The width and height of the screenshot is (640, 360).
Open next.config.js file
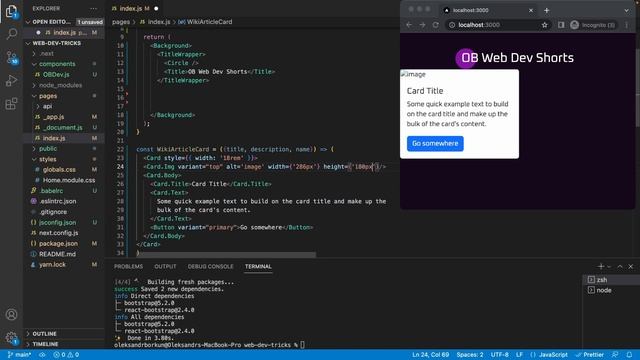tap(58, 233)
